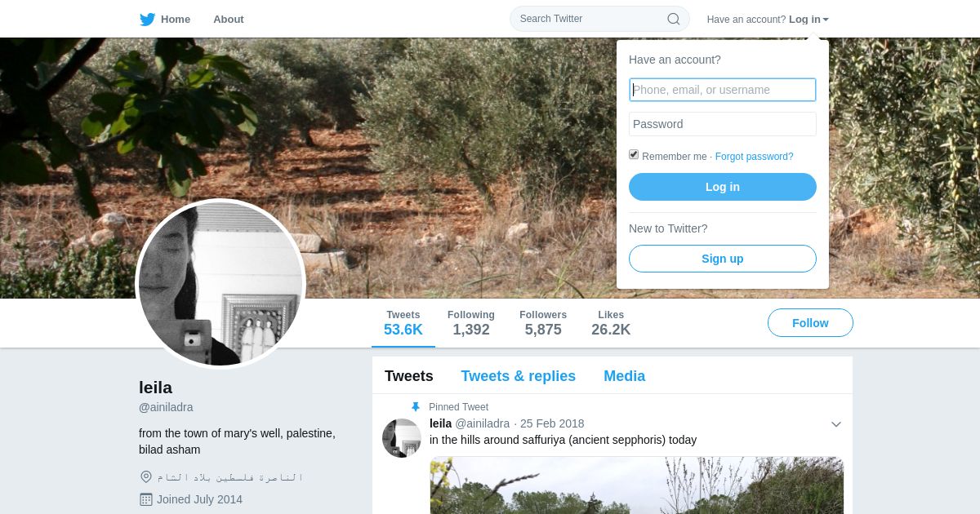The image size is (980, 514).
Task: Click the Follow button
Action: (x=810, y=323)
